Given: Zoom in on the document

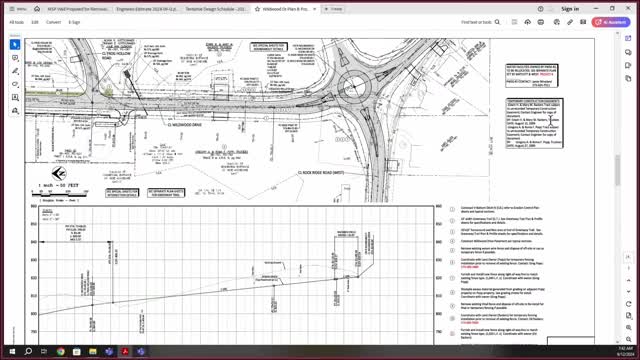Looking at the screenshot, I should pyautogui.click(x=628, y=328).
